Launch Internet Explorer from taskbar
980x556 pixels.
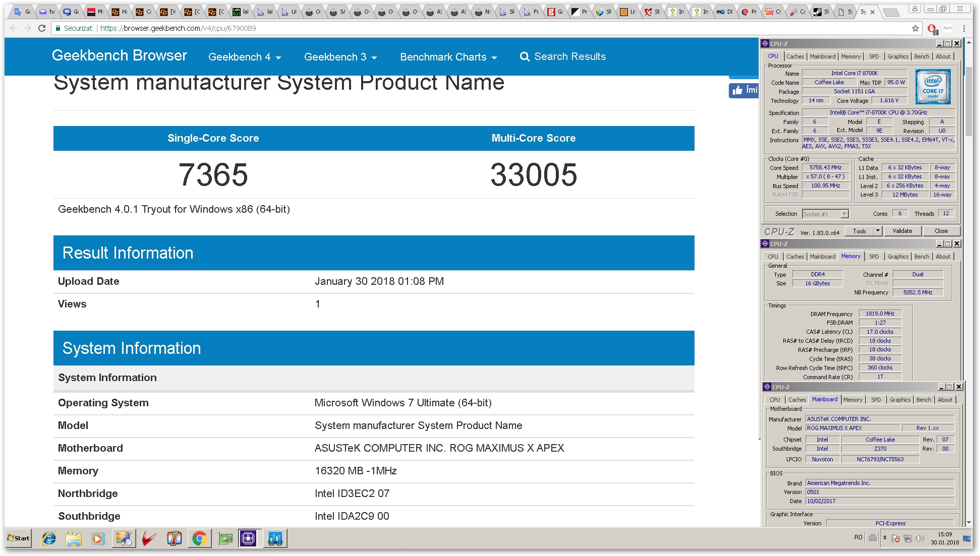click(x=49, y=538)
